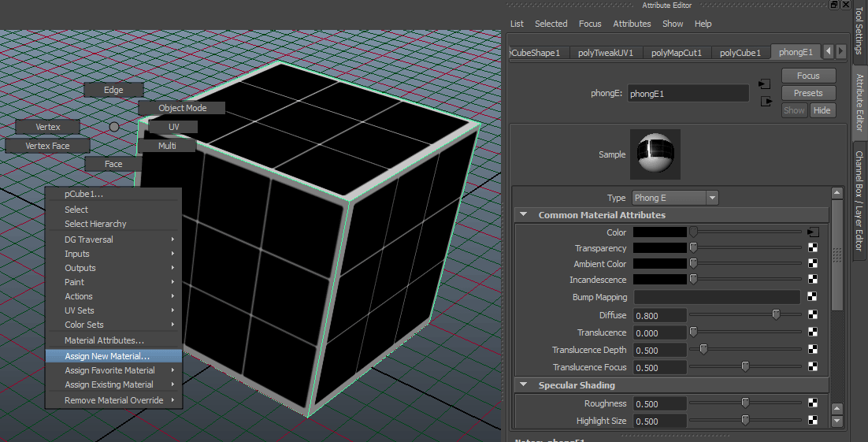The height and width of the screenshot is (442, 868).
Task: Switch to the polyCube1 tab
Action: [740, 53]
